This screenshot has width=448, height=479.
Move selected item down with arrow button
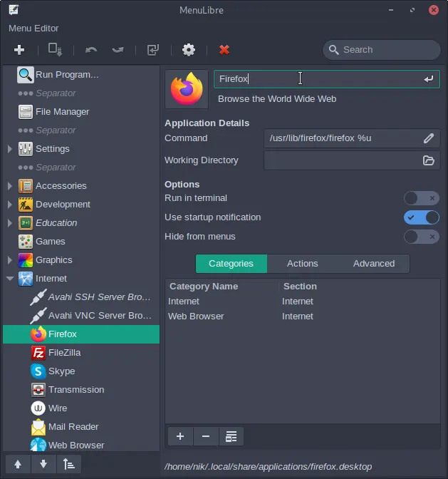tap(43, 464)
